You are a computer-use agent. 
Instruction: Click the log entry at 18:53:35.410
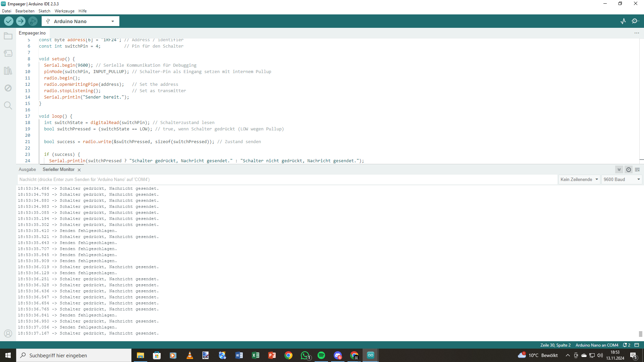point(67,231)
